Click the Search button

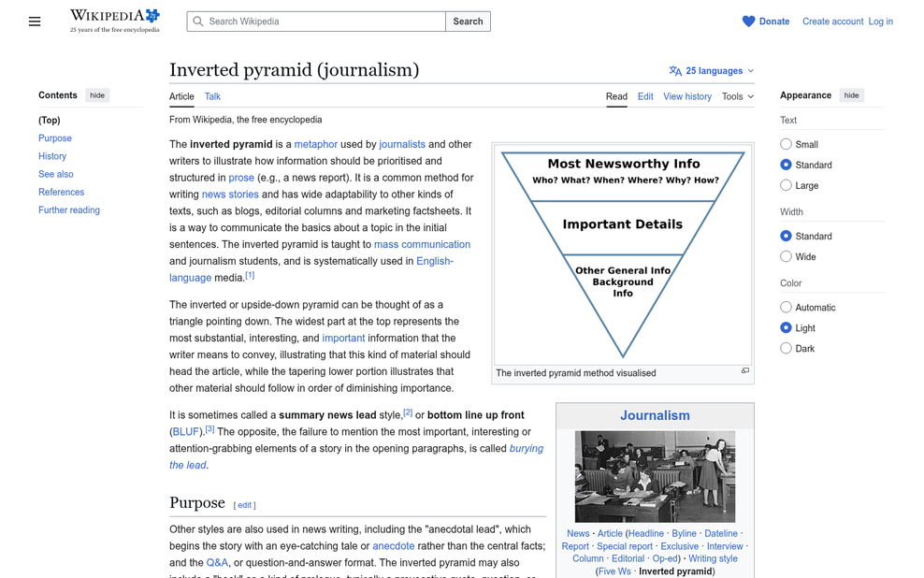tap(468, 22)
